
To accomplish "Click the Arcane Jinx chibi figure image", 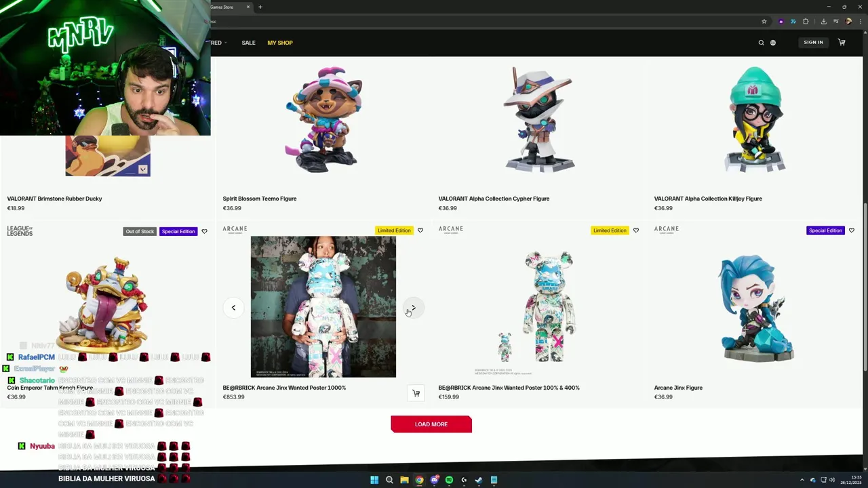I will click(x=755, y=308).
